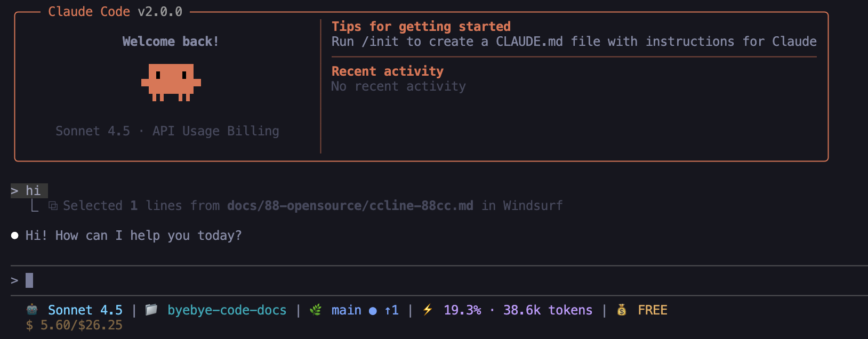Click the 19.3% context usage indicator
The image size is (868, 339).
[x=462, y=310]
